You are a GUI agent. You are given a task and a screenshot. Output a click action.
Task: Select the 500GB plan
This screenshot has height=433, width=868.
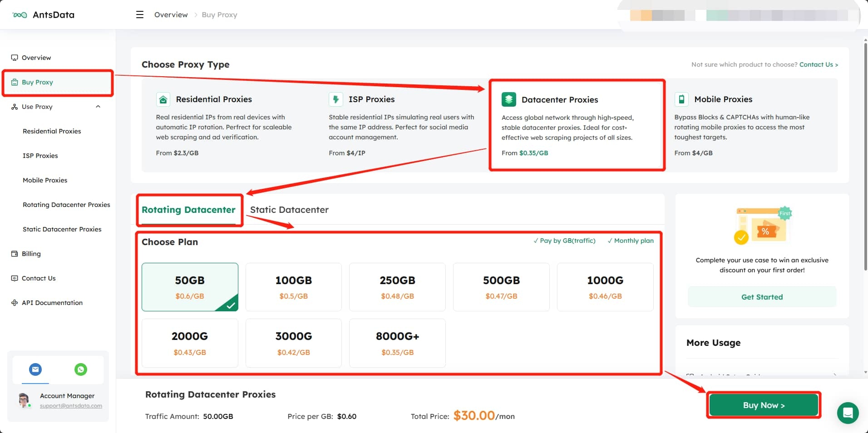(x=501, y=287)
